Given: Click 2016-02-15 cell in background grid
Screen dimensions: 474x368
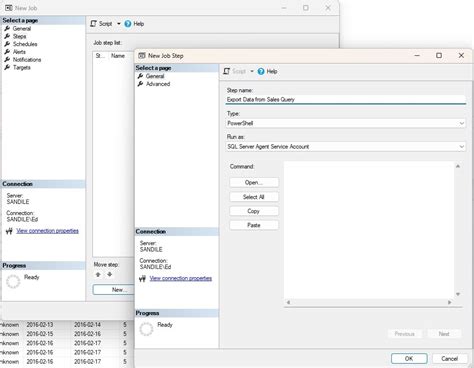Looking at the screenshot, I should pyautogui.click(x=40, y=334).
